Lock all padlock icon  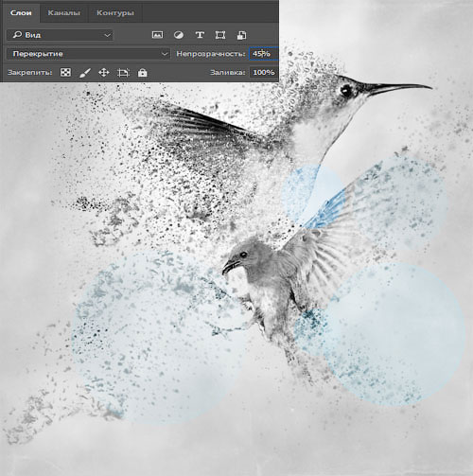[x=143, y=73]
